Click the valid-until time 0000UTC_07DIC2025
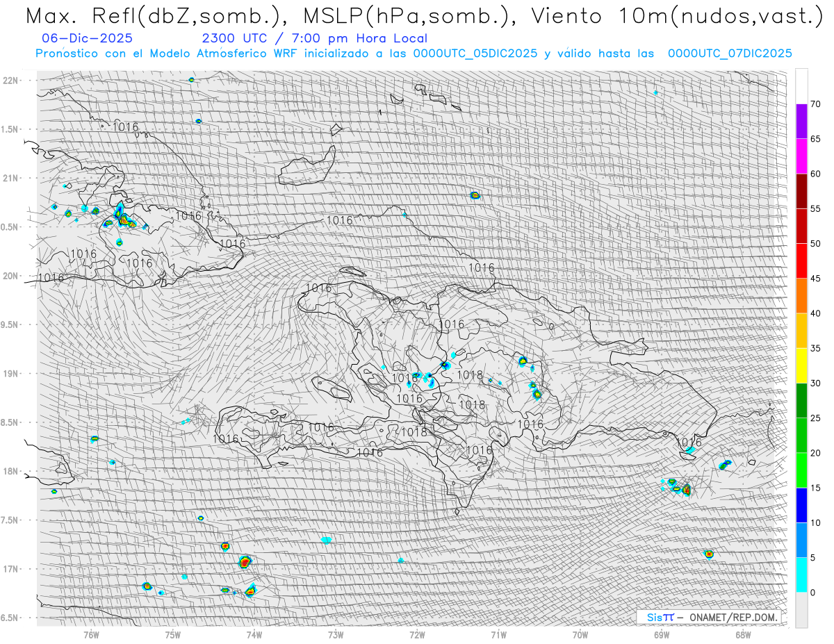This screenshot has width=834, height=644. 730,53
